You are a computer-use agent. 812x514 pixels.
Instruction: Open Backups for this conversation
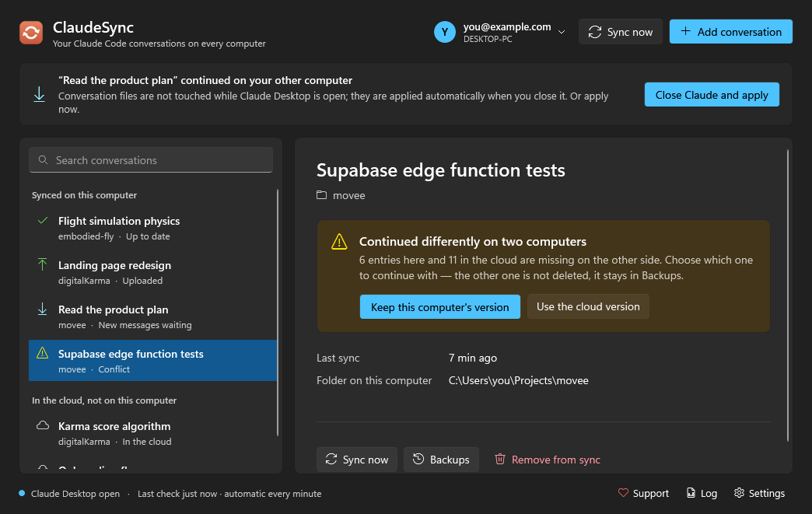pyautogui.click(x=441, y=460)
